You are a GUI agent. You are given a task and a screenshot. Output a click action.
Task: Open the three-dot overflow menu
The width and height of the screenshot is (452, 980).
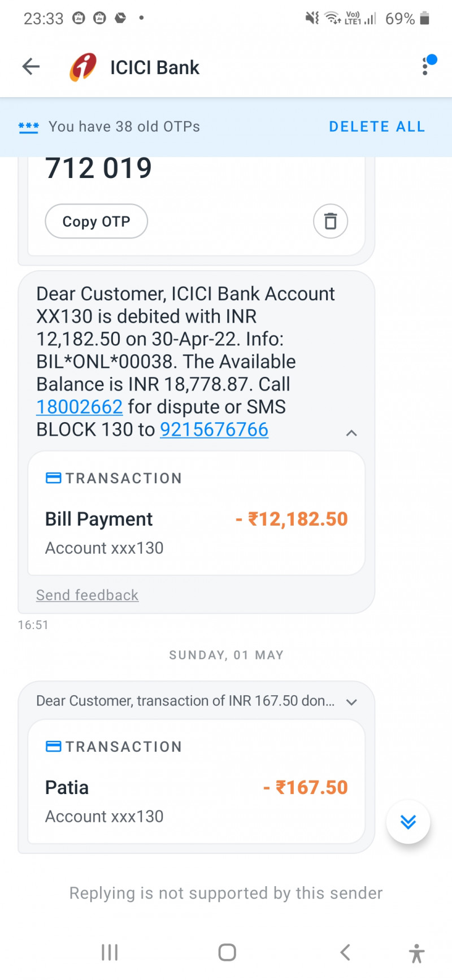point(425,67)
